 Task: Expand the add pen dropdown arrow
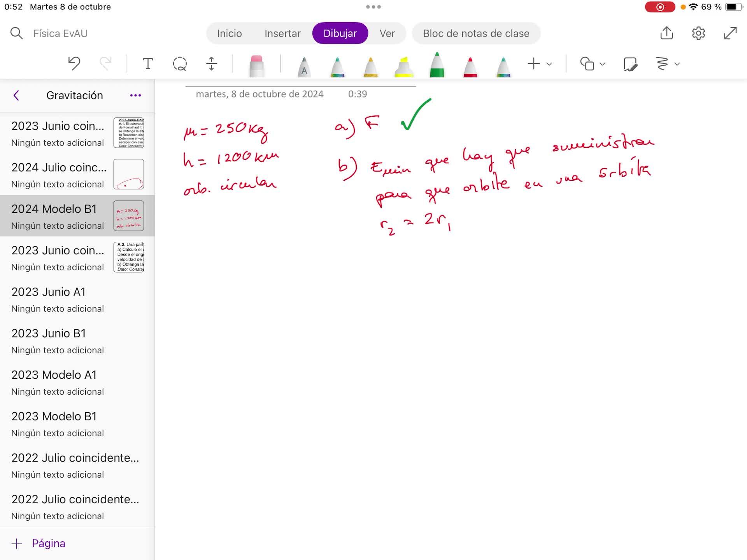click(549, 64)
